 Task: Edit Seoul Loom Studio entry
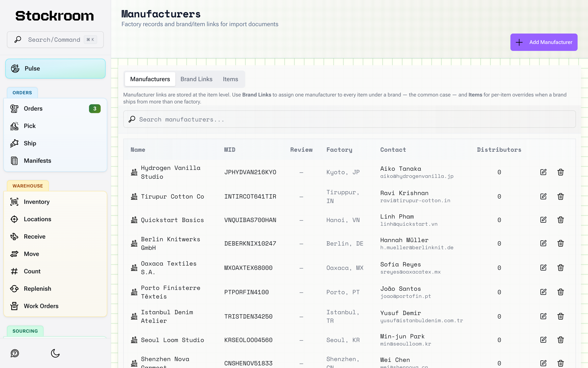[543, 340]
